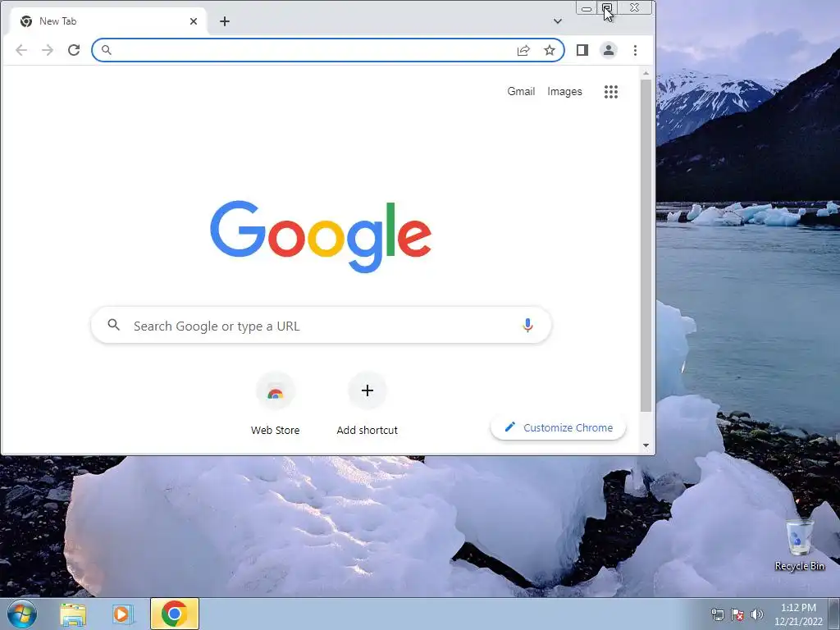Open the Images link
Screen dimensions: 840x630
click(x=564, y=92)
